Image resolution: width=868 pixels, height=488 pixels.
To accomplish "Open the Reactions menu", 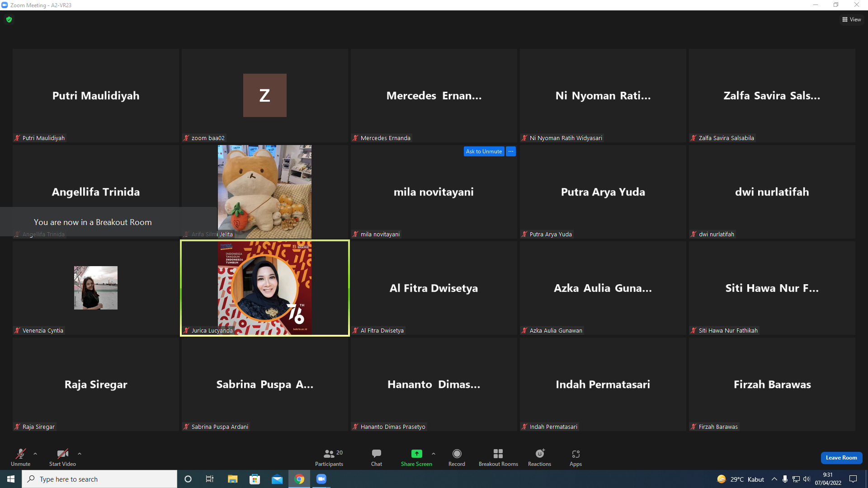I will coord(539,457).
